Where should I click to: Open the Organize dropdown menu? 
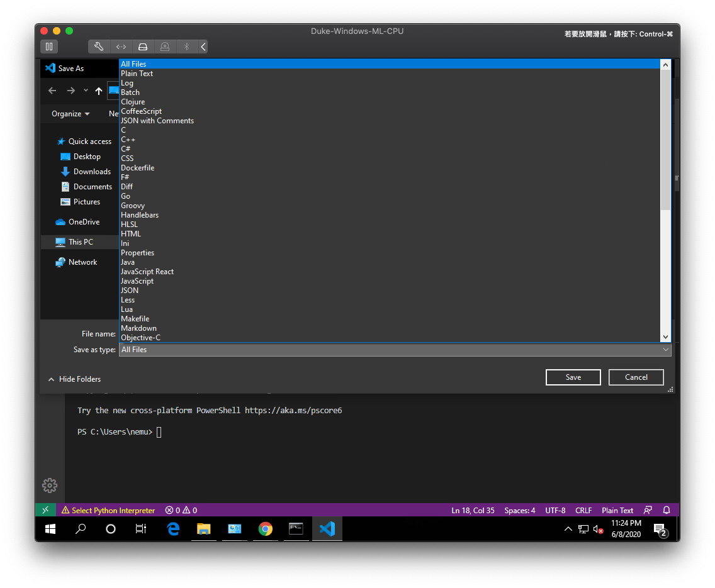[69, 114]
